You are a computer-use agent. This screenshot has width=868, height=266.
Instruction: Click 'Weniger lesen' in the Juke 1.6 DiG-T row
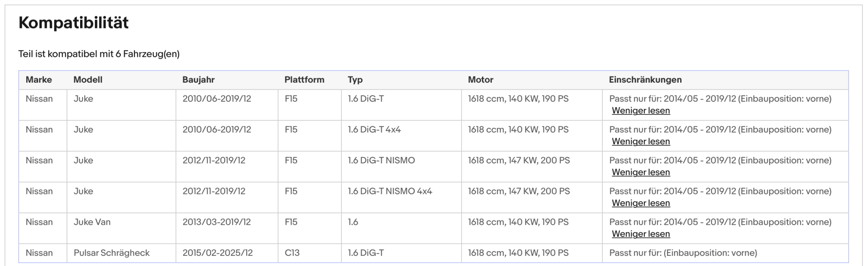[x=641, y=111]
